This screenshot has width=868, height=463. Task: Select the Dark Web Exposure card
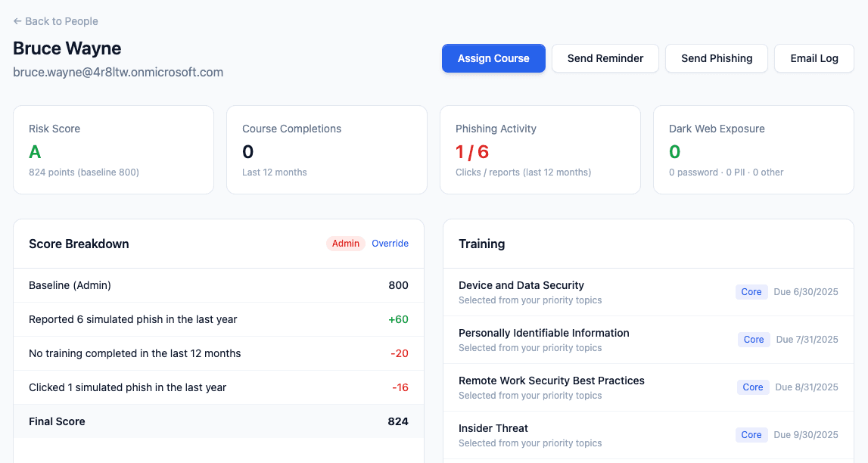point(754,150)
